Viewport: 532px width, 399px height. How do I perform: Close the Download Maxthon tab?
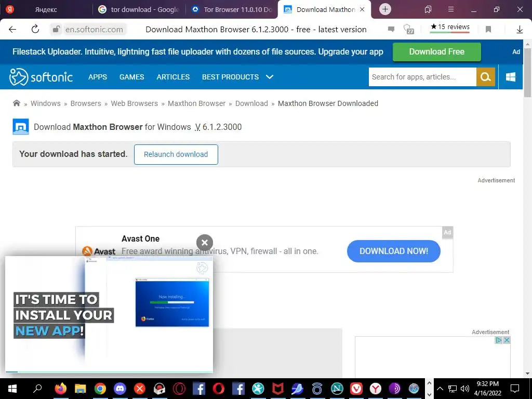point(362,9)
